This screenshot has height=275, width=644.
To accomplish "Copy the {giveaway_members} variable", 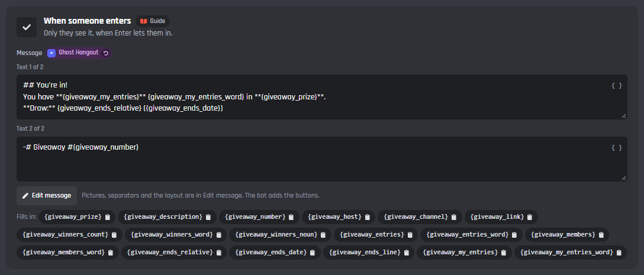I will click(567, 234).
